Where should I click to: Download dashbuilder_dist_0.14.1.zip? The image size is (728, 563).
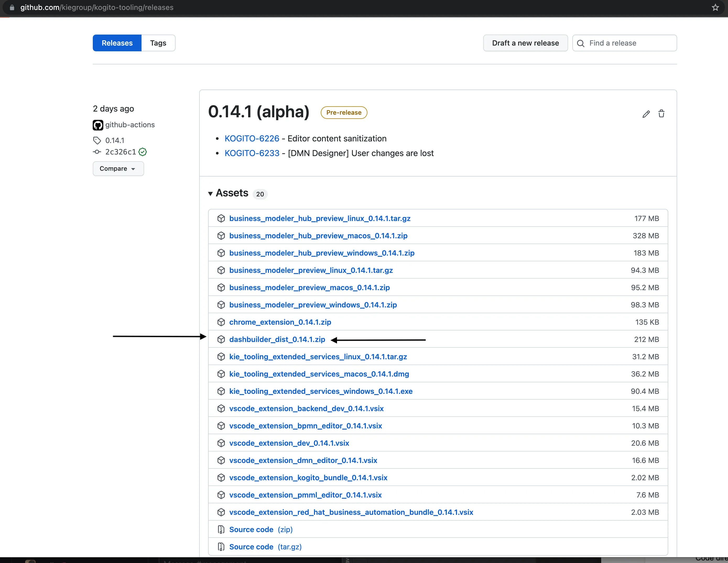277,339
